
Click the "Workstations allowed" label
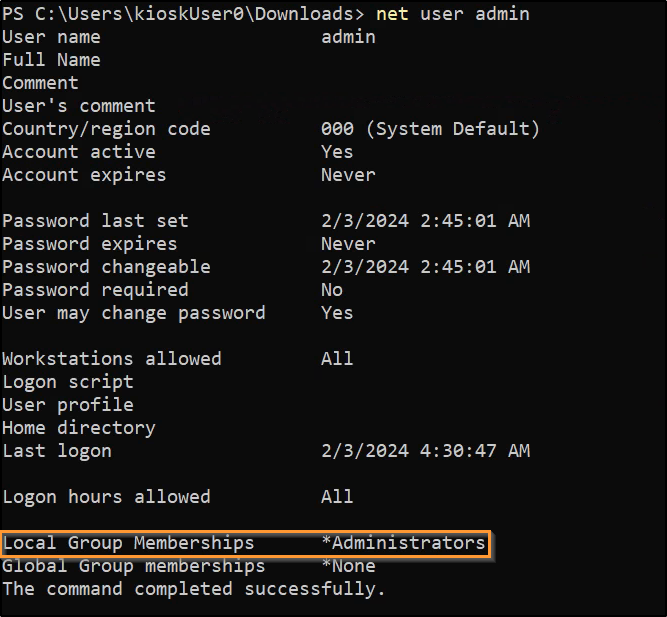point(112,359)
